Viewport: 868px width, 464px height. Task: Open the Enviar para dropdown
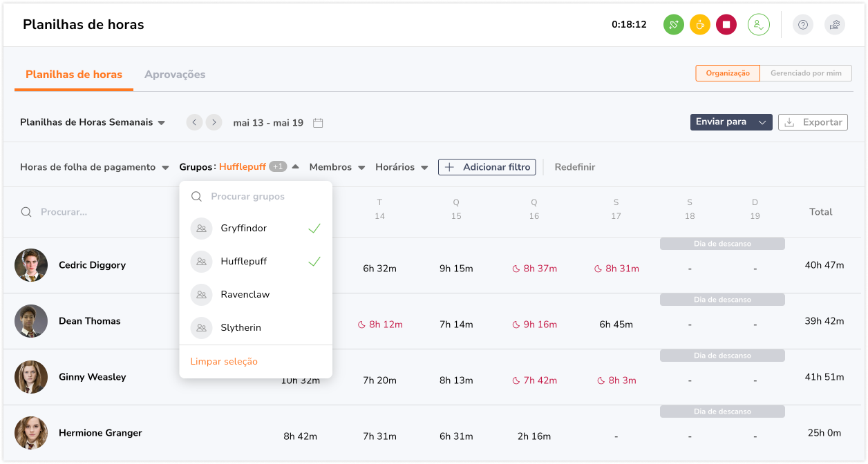click(x=730, y=122)
